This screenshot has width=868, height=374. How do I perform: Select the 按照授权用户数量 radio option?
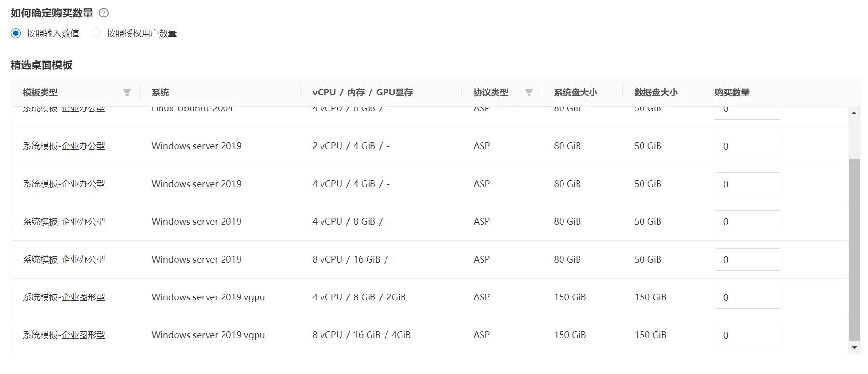click(x=96, y=33)
